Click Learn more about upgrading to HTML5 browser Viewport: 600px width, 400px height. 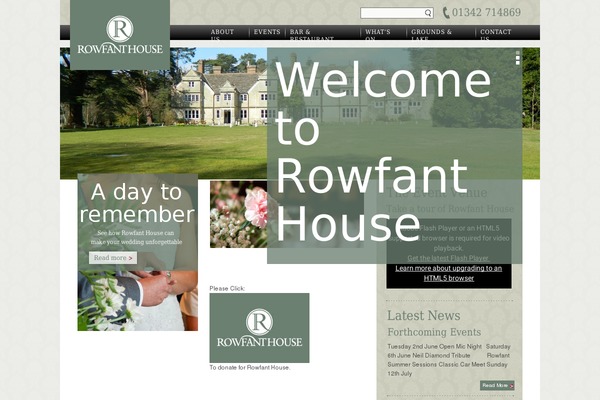click(448, 273)
